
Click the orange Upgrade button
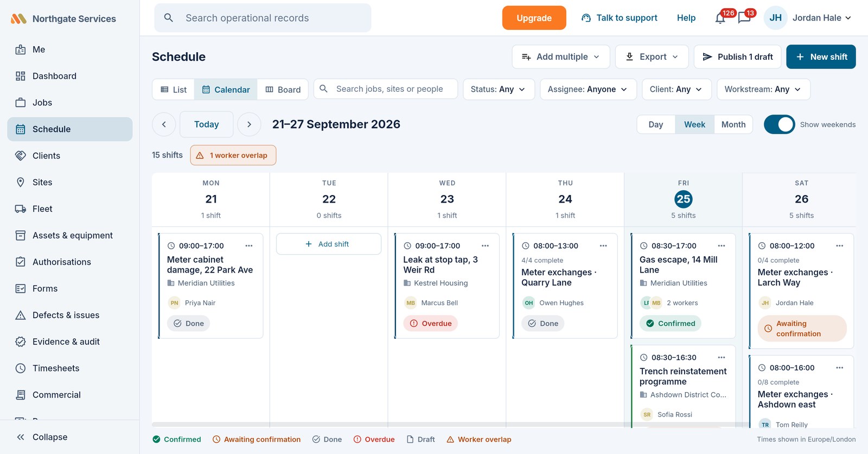pyautogui.click(x=534, y=18)
